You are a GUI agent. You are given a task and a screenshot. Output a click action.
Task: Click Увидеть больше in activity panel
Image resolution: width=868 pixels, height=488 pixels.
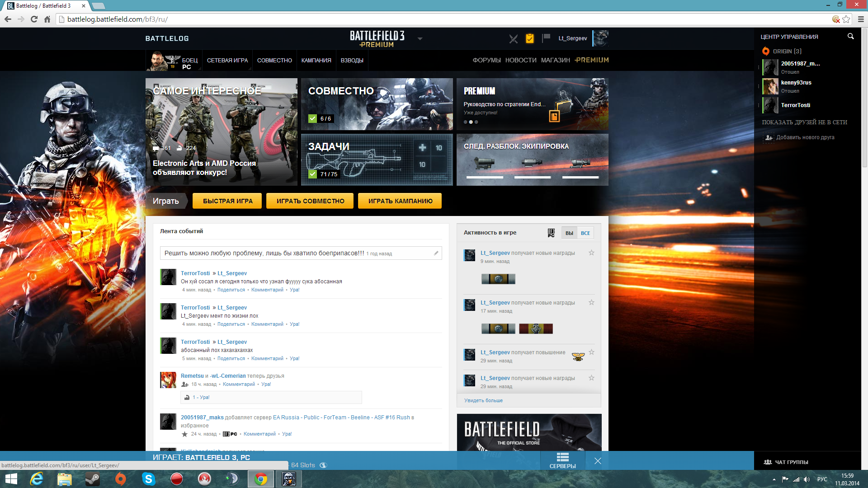pos(483,400)
